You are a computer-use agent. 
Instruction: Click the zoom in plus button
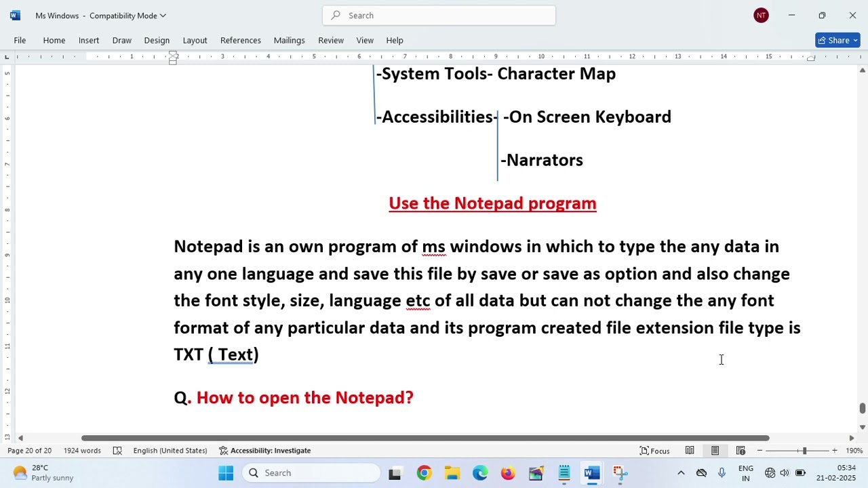point(835,451)
